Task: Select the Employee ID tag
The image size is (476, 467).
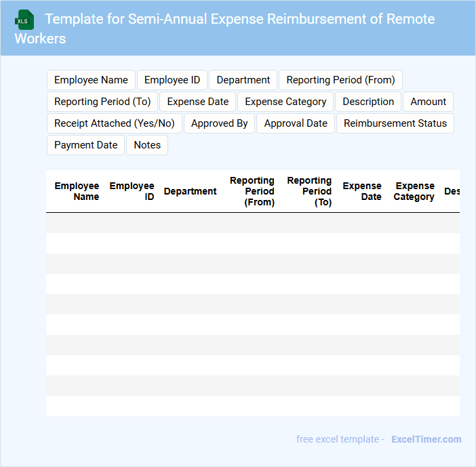Action: 172,80
